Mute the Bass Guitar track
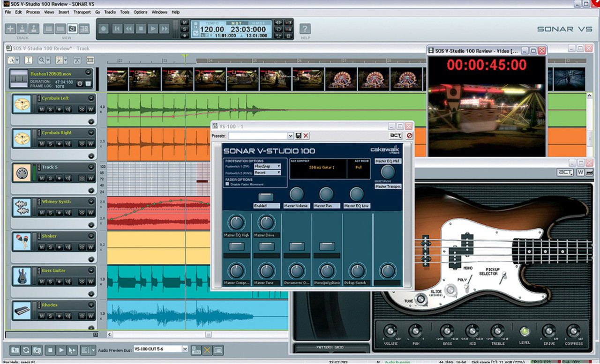Screen dimensions: 600x364 [x=42, y=281]
